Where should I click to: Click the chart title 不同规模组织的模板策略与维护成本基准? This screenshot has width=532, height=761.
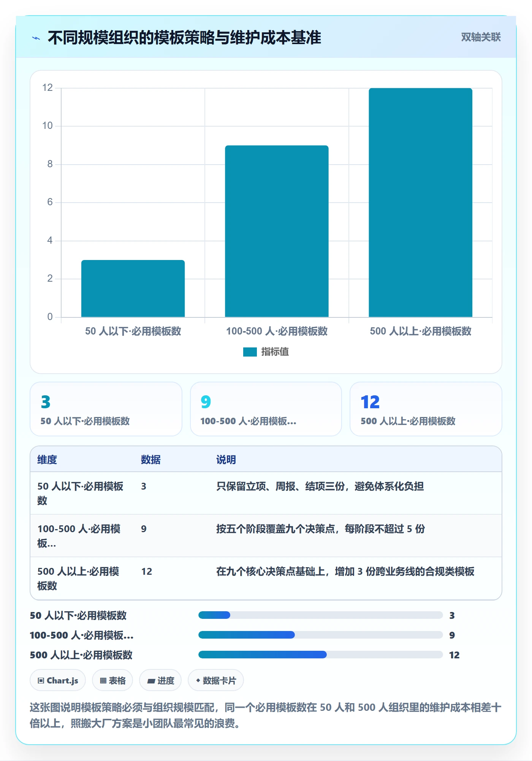point(184,38)
